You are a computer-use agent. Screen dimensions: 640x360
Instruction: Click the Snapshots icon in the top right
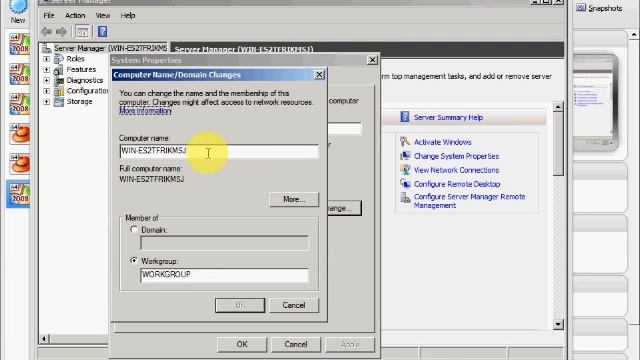(581, 7)
